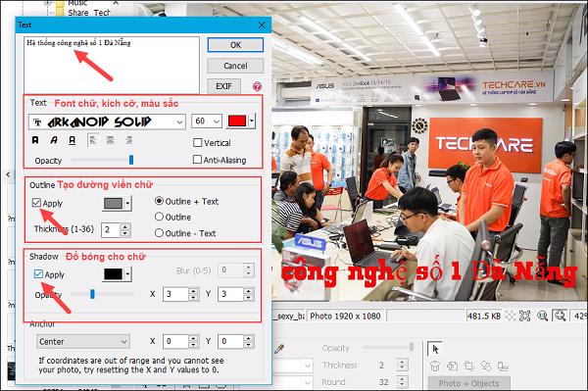Pick the eyedropper tool in the editor panel
Screen dimensions: 588x391
coord(279,350)
